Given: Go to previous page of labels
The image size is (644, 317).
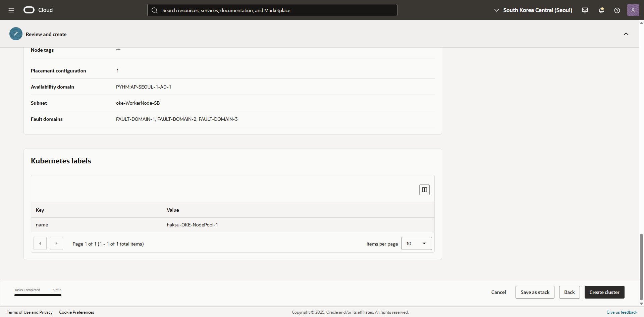Looking at the screenshot, I should click(40, 244).
